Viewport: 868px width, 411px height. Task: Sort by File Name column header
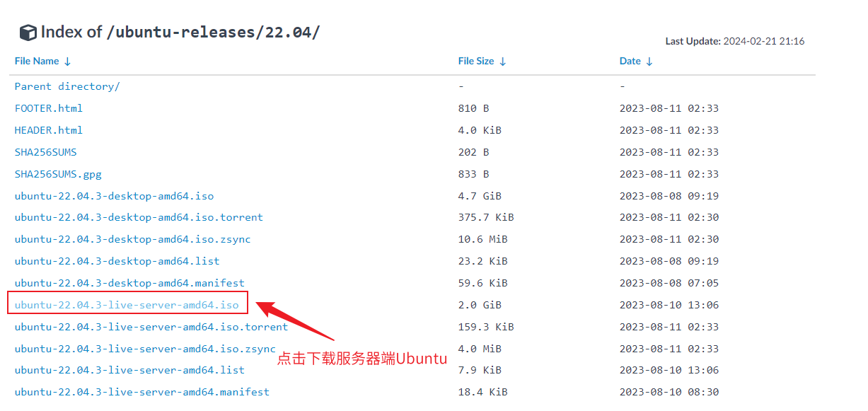point(42,62)
